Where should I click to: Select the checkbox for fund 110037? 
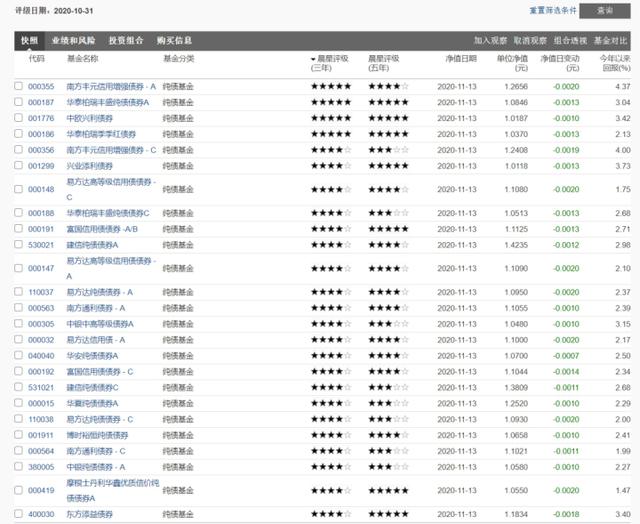[x=18, y=292]
